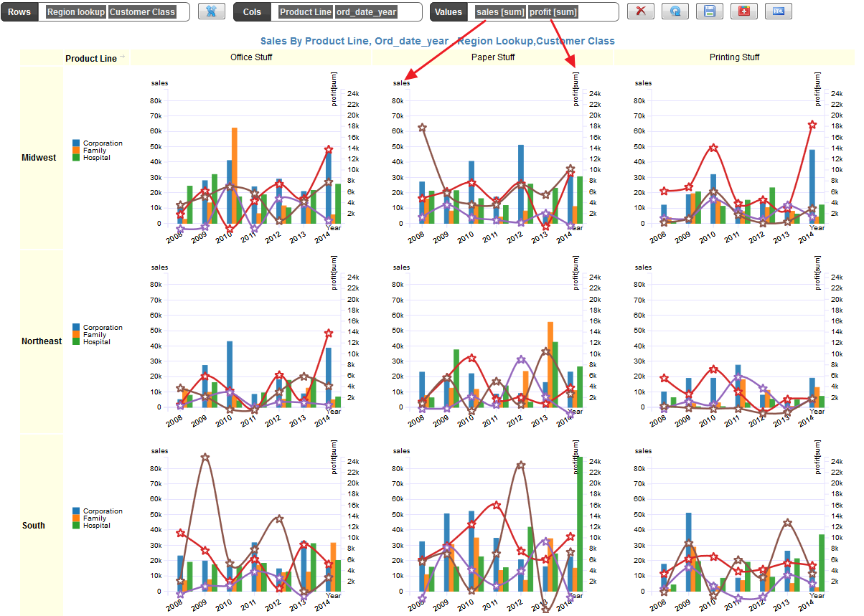
Task: Click the blue Corporation legend swatch for Midwest
Action: (76, 143)
